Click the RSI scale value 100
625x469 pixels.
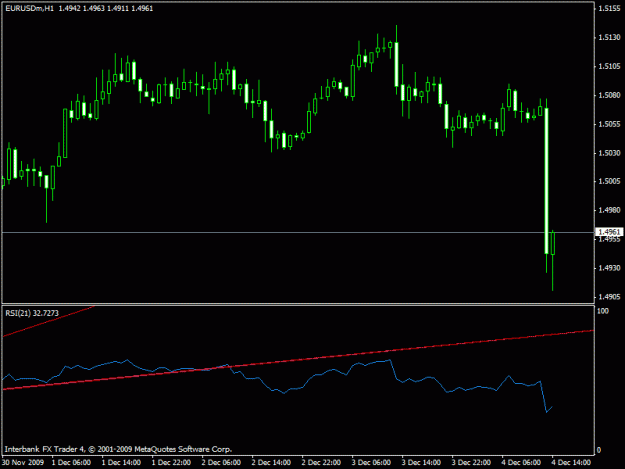pos(603,311)
